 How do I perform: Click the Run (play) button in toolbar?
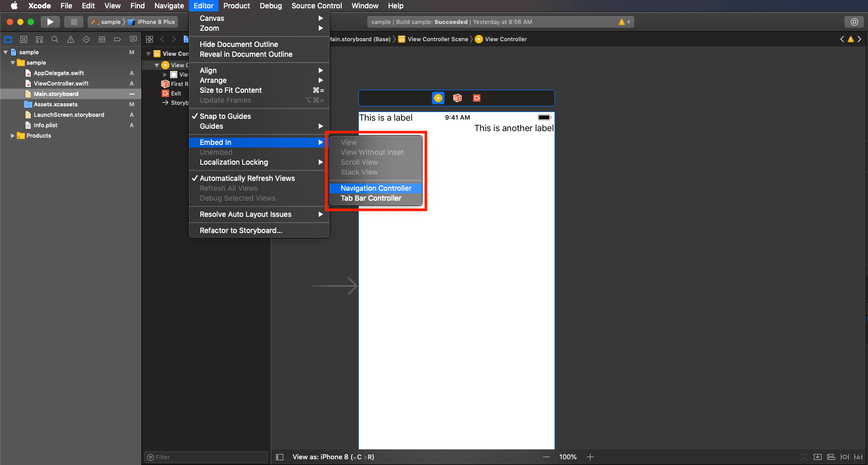pyautogui.click(x=50, y=22)
